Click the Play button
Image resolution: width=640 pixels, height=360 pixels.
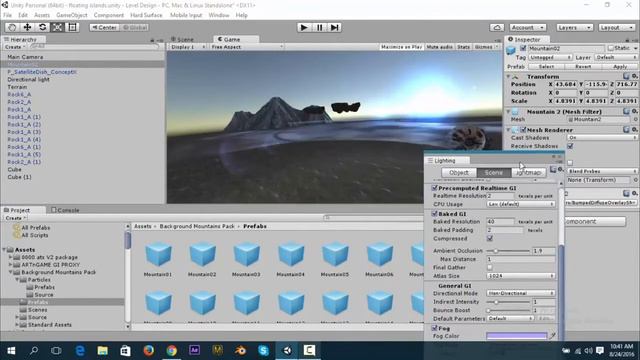click(x=304, y=27)
